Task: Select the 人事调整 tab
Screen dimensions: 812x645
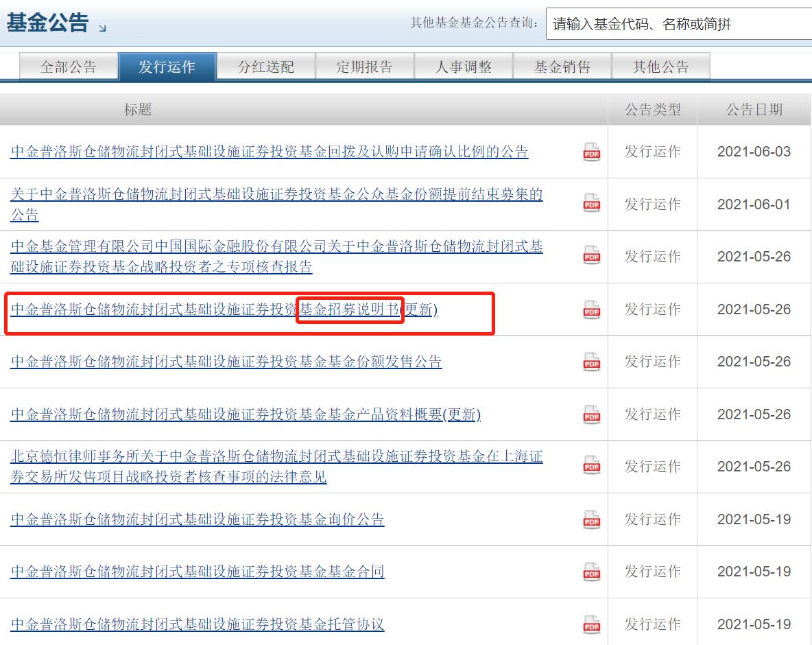Action: 464,67
